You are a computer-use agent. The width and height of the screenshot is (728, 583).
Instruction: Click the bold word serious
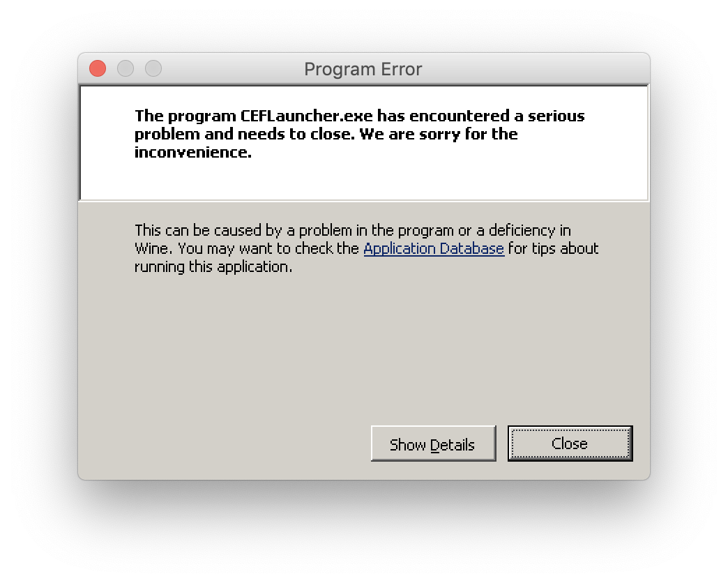click(x=556, y=116)
